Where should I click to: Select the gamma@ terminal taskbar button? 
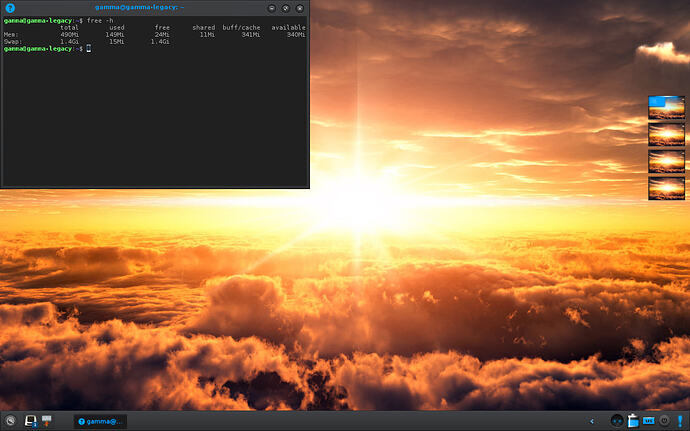click(x=100, y=421)
